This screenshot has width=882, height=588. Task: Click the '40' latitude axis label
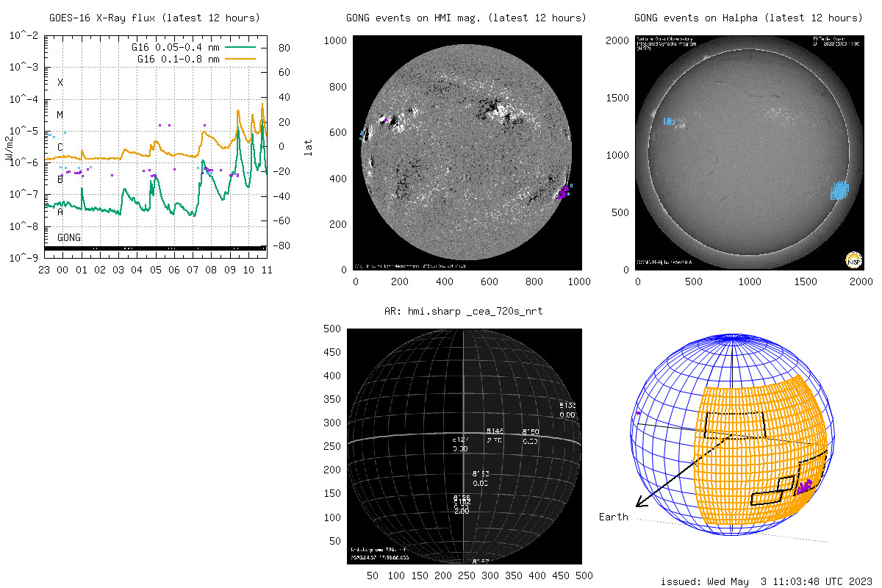(286, 97)
